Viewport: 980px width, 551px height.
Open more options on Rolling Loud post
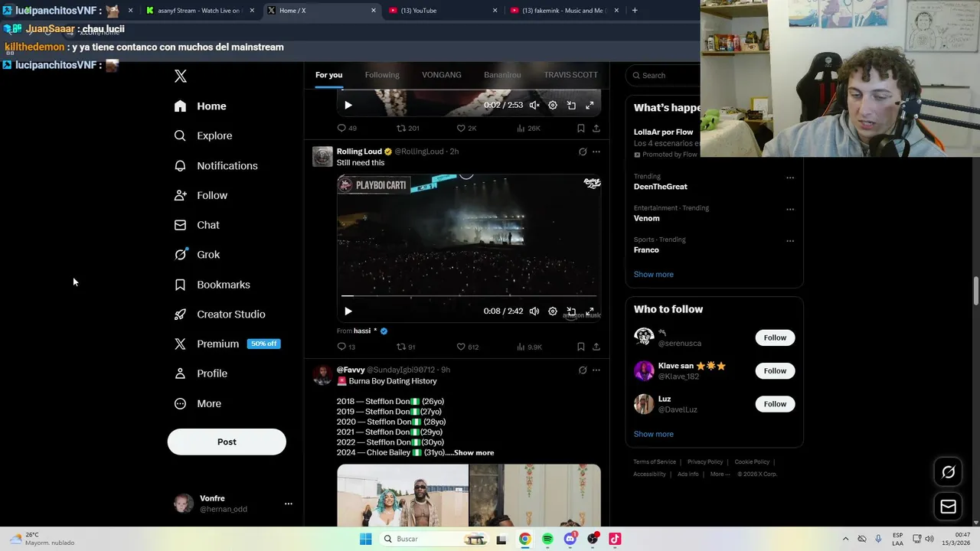(x=596, y=152)
